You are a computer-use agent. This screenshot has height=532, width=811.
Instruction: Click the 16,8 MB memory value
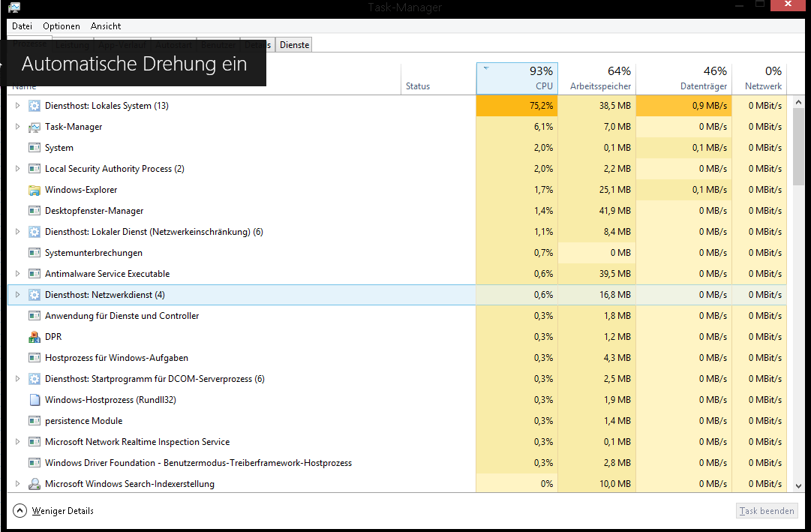(x=615, y=295)
